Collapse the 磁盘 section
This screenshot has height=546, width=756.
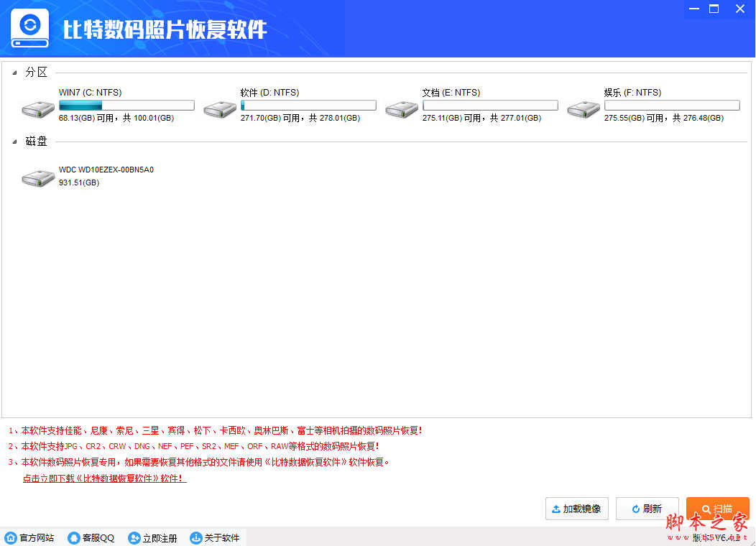15,141
